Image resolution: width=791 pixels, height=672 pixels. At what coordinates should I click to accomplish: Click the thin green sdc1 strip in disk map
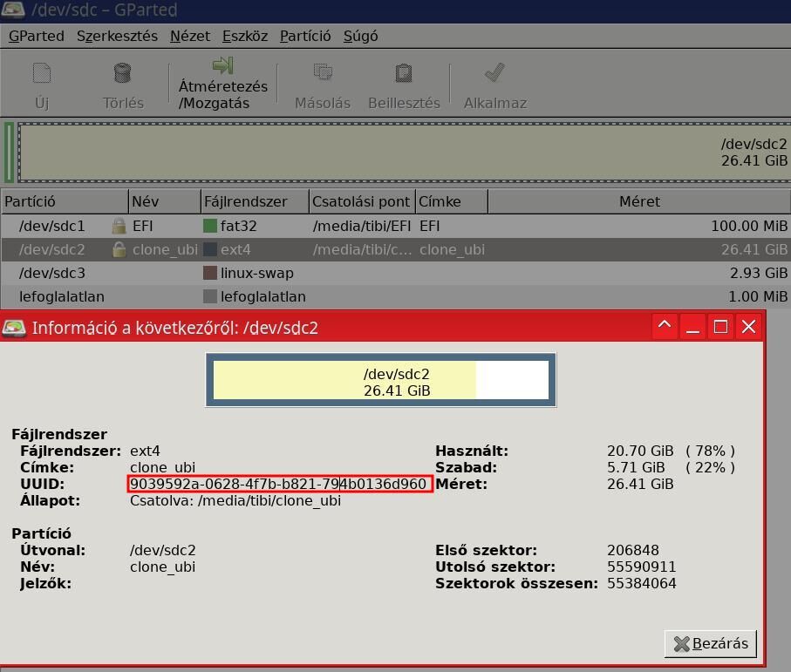click(x=9, y=153)
